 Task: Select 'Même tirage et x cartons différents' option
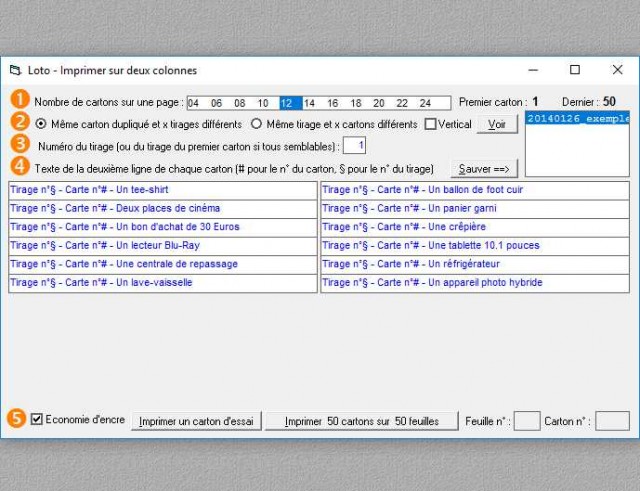click(256, 125)
